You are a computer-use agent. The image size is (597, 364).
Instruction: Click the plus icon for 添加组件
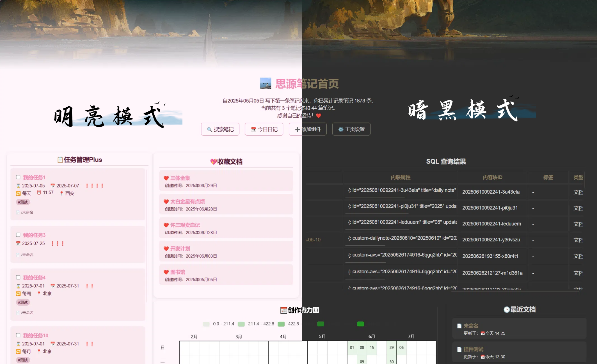coord(297,129)
